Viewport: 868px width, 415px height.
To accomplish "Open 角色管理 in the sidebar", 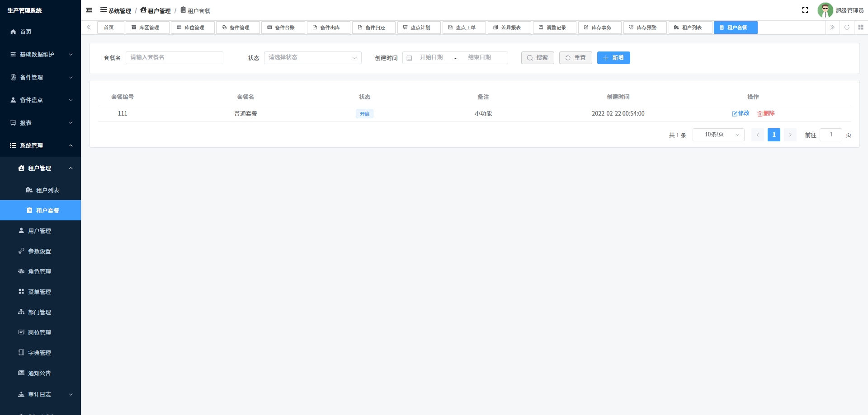I will click(40, 271).
